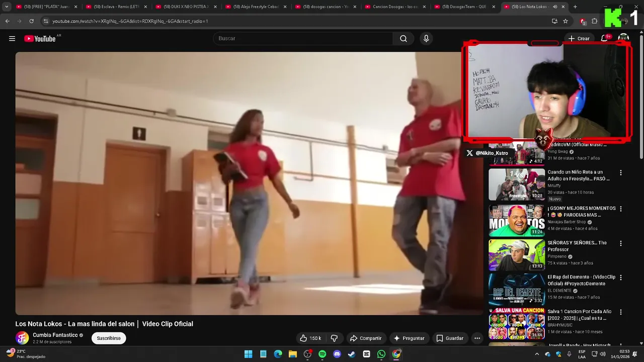Switch to the Alejo Freestyle tab
644x362 pixels.
point(256,7)
